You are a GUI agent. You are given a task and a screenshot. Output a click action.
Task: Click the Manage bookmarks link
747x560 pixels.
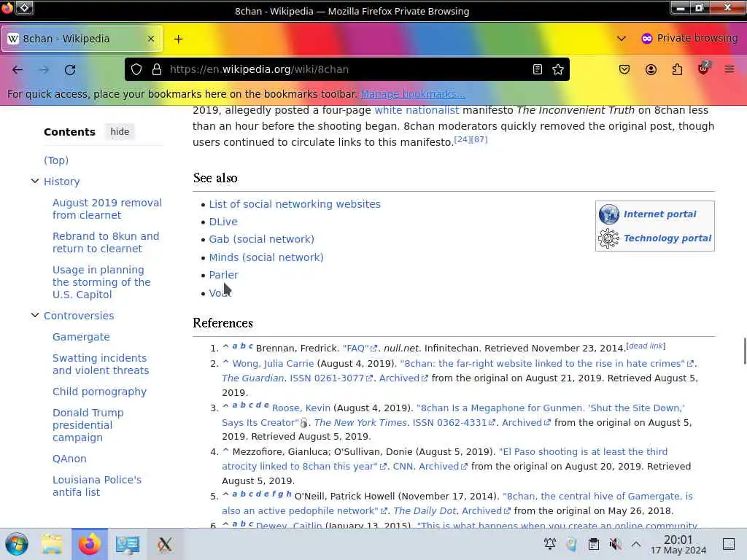coord(413,94)
